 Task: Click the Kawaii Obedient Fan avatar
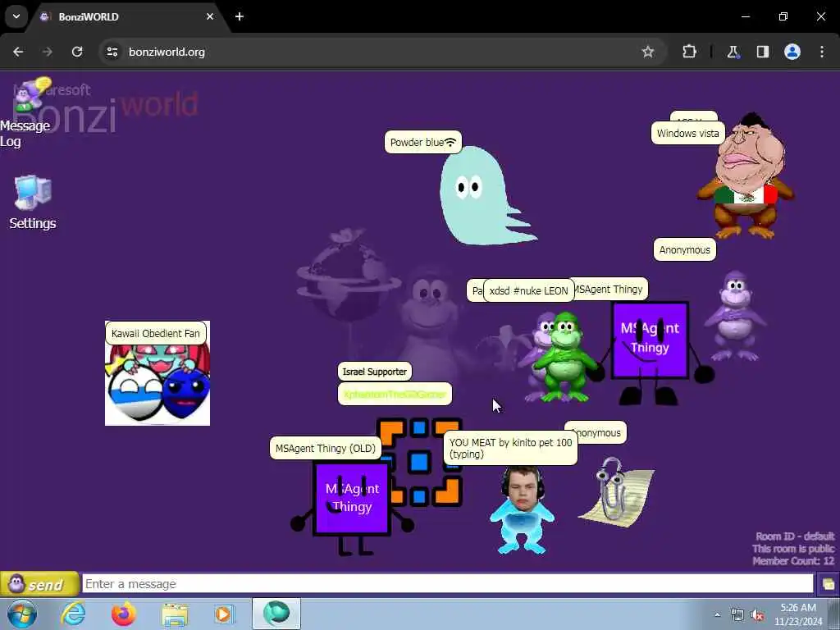(157, 373)
